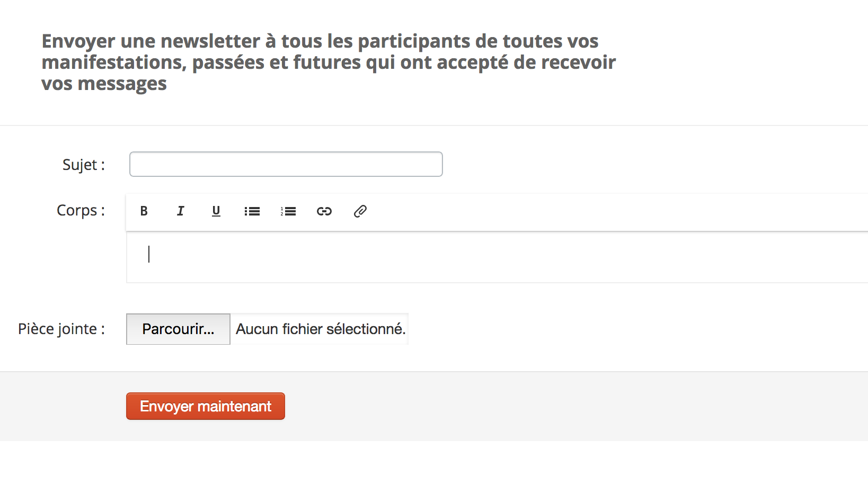Viewport: 868px width, 503px height.
Task: Click empty toolbar space right of paperclip icon
Action: [x=583, y=211]
